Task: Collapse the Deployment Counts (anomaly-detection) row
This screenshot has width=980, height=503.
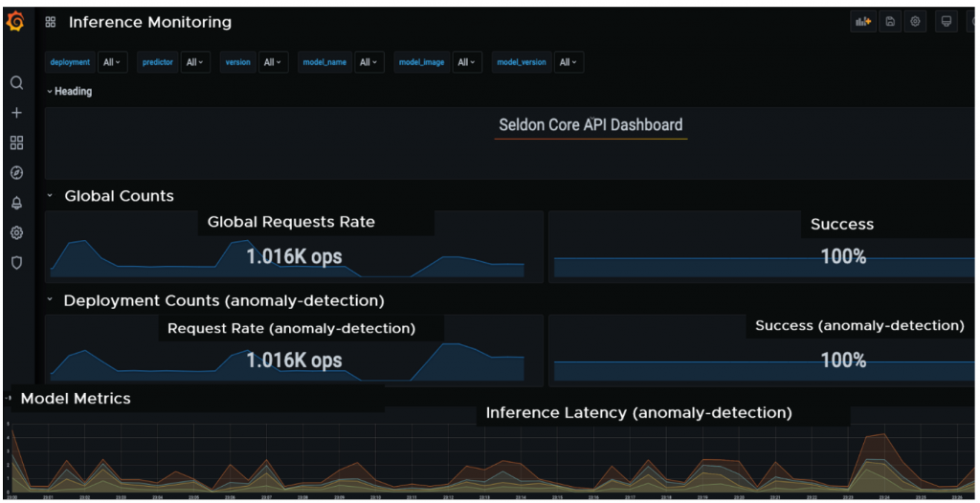Action: click(215, 300)
